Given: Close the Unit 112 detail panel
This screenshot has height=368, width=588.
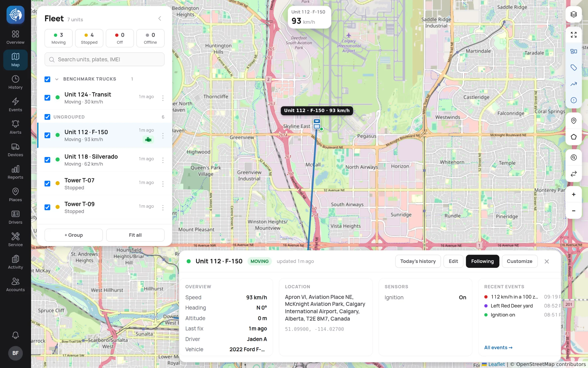Looking at the screenshot, I should 547,261.
